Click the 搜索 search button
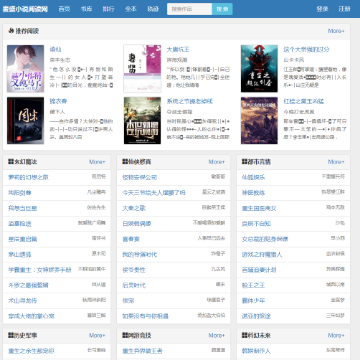Screen dimensions: 360x360 pyautogui.click(x=222, y=9)
